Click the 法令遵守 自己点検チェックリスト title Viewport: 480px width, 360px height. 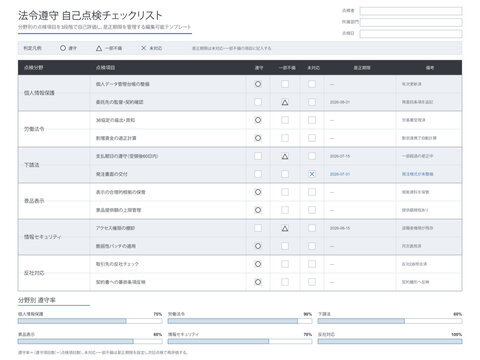click(90, 15)
